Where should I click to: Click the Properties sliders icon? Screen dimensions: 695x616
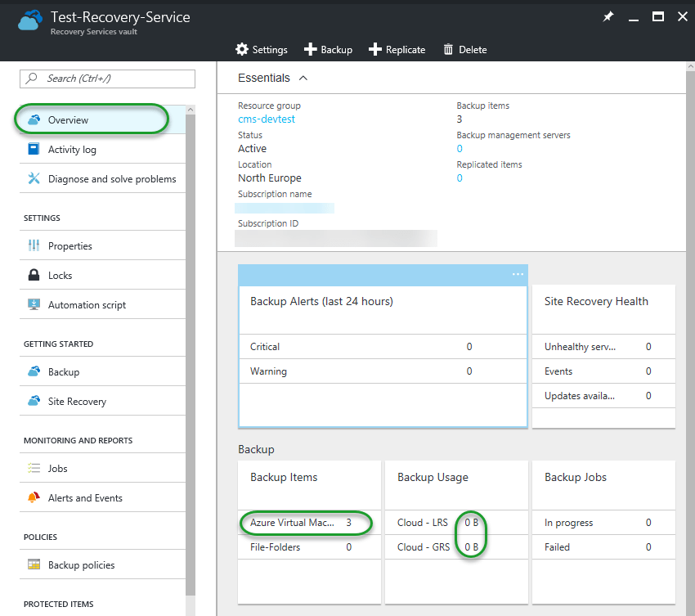34,245
